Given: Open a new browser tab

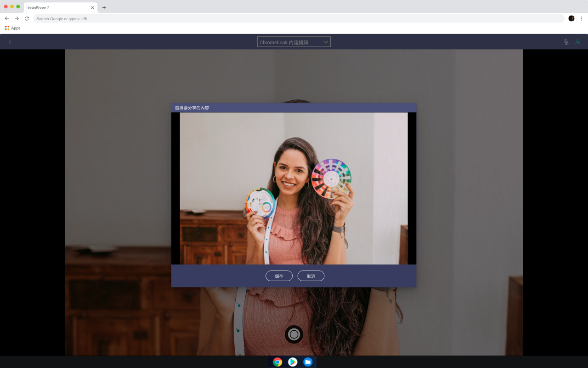Looking at the screenshot, I should tap(104, 8).
